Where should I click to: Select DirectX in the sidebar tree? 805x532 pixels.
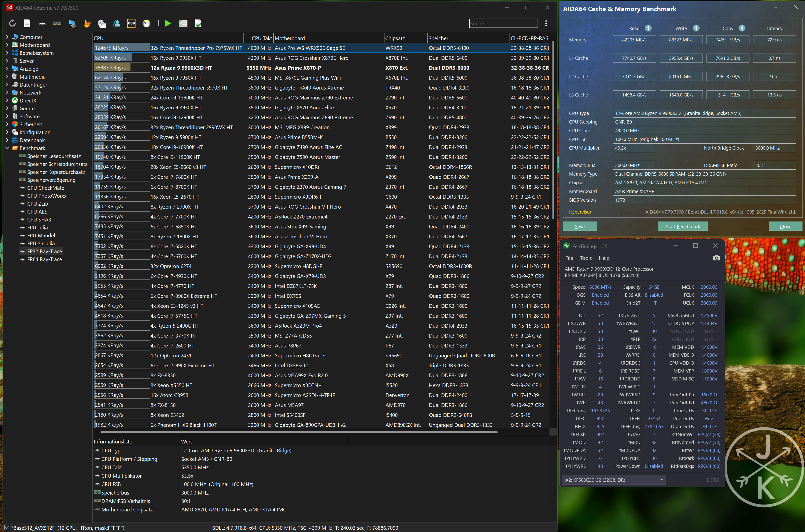[x=28, y=100]
